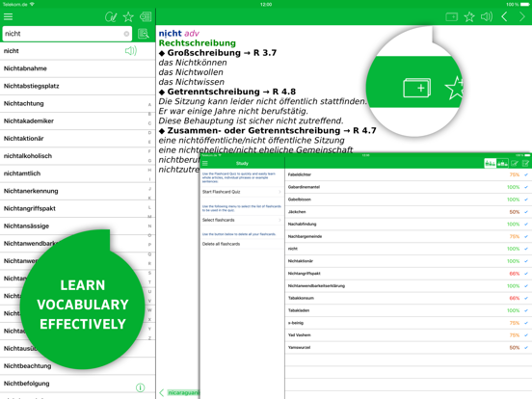Open 'Nichtbefolgung' in word list
Screen dimensions: 532x399
(x=78, y=384)
